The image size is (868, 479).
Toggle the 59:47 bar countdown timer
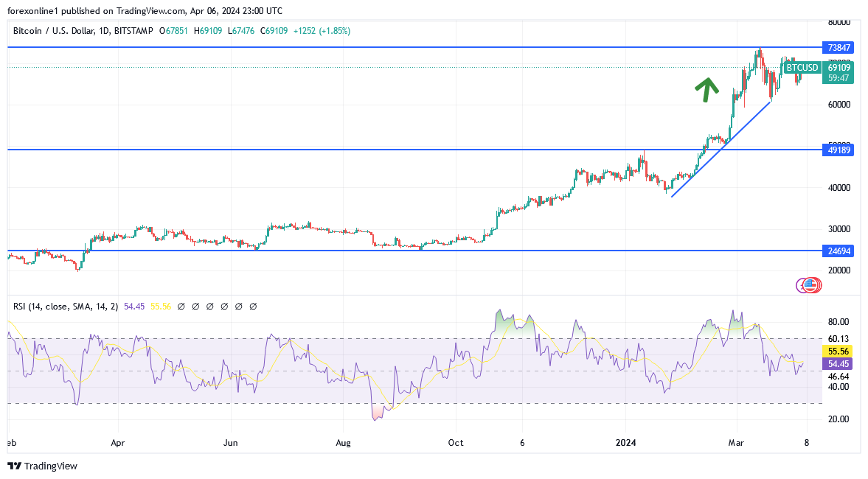[x=838, y=77]
